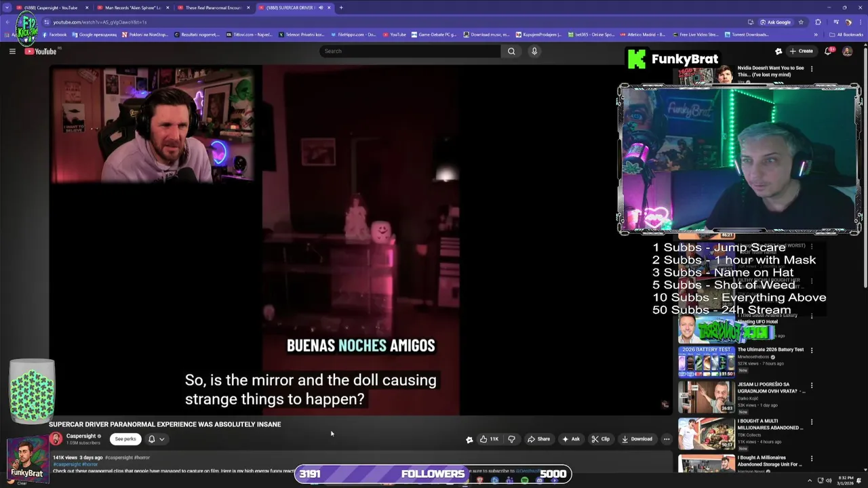
Task: Click the hype star icon beside likes
Action: click(x=469, y=439)
